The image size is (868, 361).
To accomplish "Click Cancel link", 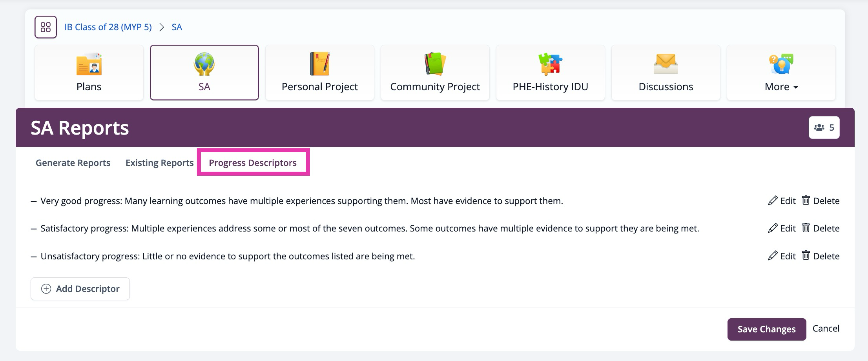I will pos(826,328).
